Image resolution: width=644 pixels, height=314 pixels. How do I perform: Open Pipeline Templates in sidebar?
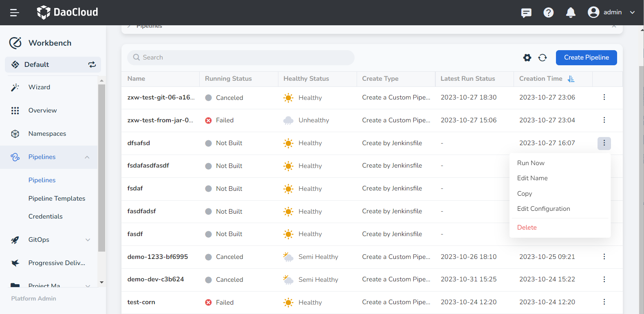(57, 199)
